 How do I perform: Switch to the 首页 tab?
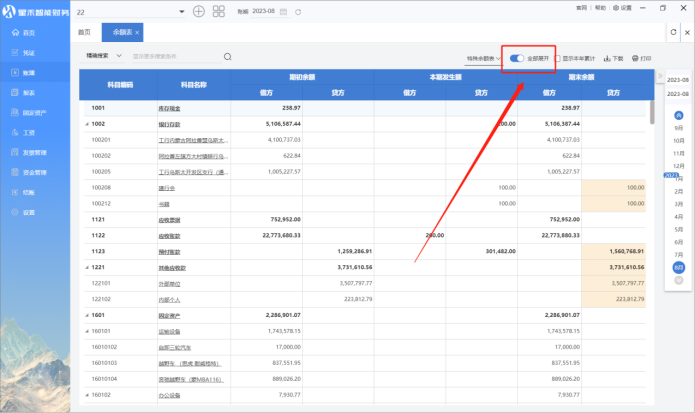tap(84, 33)
